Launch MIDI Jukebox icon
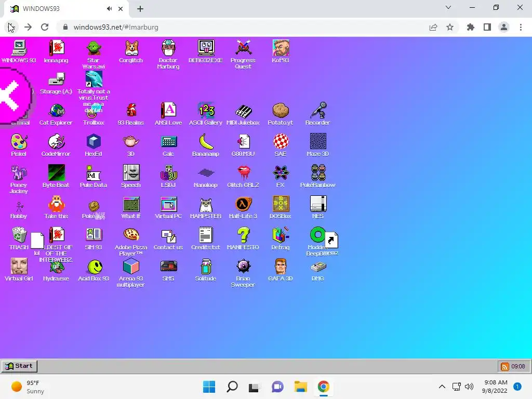Viewport: 532px width, 399px height. pos(243,111)
